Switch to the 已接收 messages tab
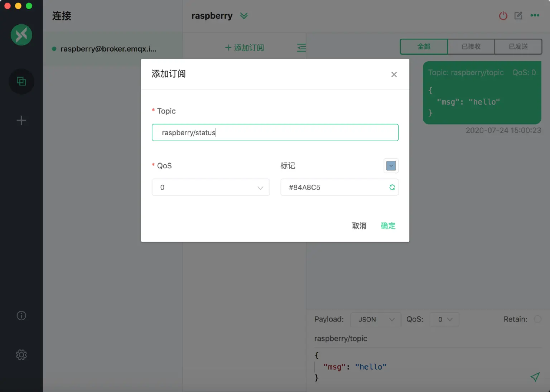Viewport: 550px width, 392px height. pos(471,47)
